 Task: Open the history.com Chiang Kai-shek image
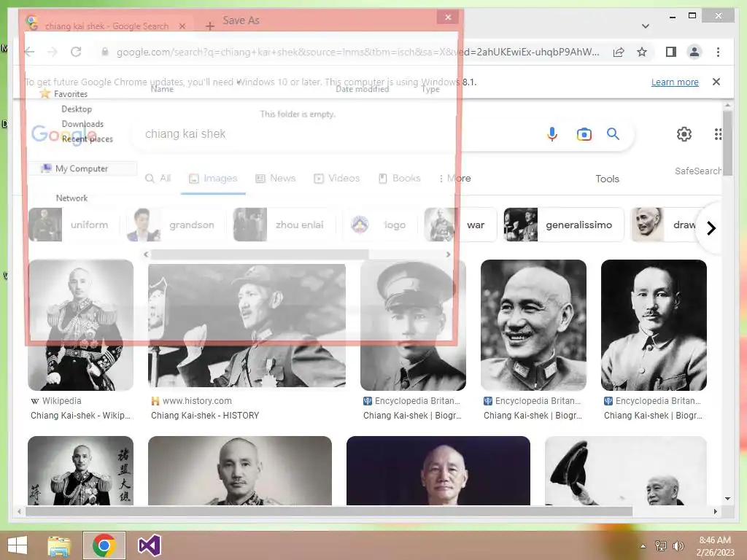pos(247,325)
